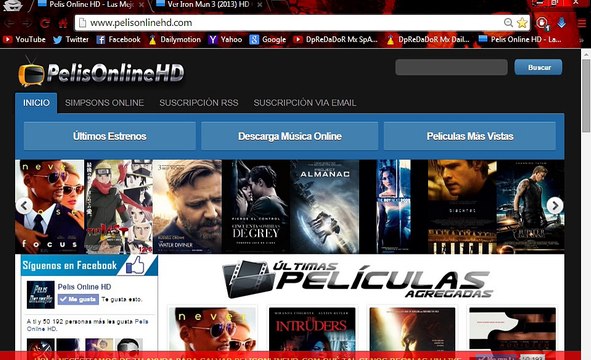Open the Focus poster in the carousel
The height and width of the screenshot is (360, 591).
pyautogui.click(x=49, y=207)
